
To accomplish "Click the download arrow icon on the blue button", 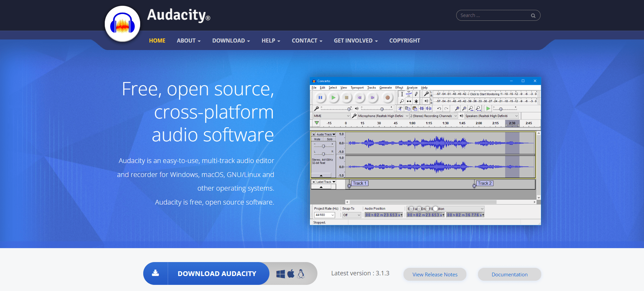I will [155, 273].
